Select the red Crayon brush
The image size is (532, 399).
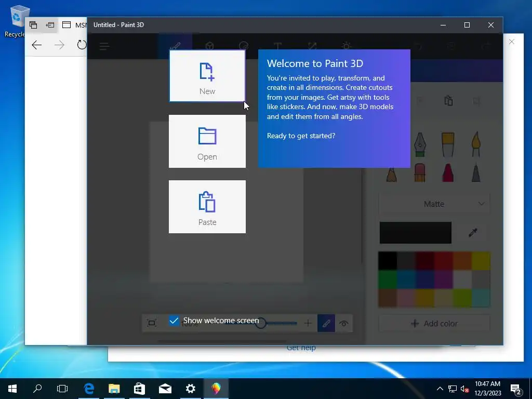(448, 172)
